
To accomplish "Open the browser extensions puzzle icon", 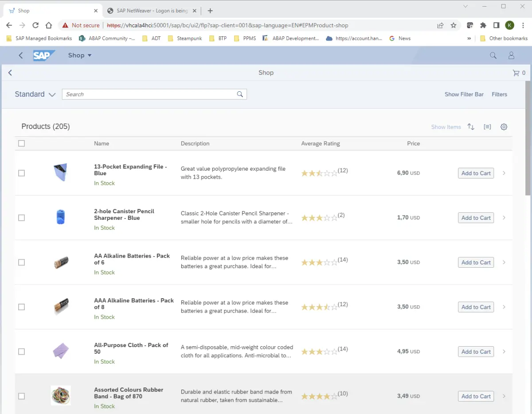I will (x=483, y=25).
